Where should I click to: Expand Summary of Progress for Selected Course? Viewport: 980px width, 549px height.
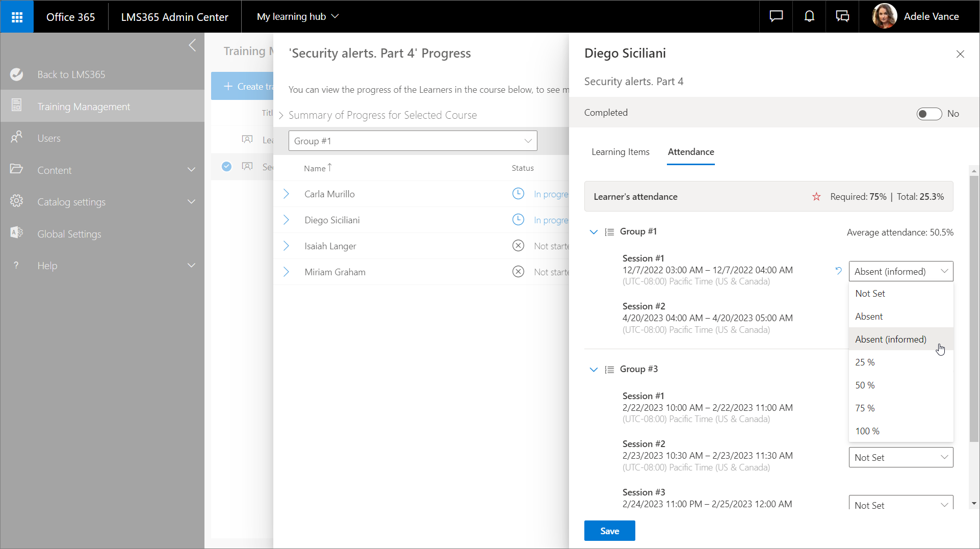[x=281, y=115]
